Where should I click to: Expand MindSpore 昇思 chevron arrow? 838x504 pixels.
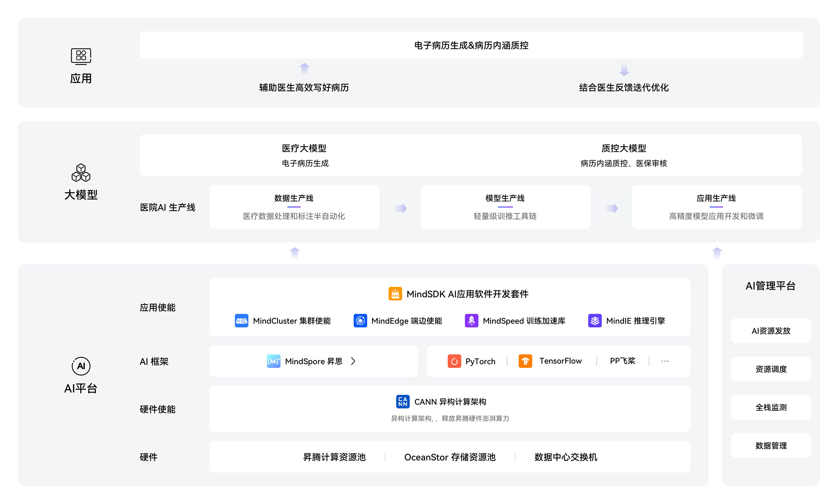353,361
